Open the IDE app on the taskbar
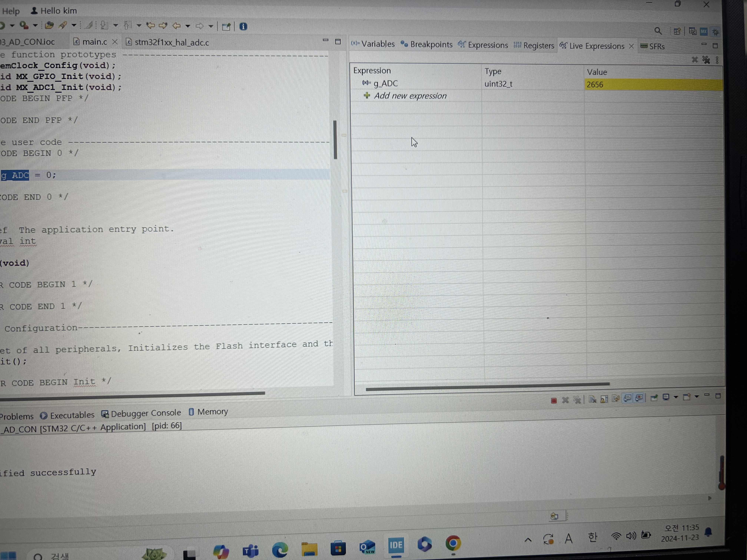The image size is (747, 560). pos(396,545)
